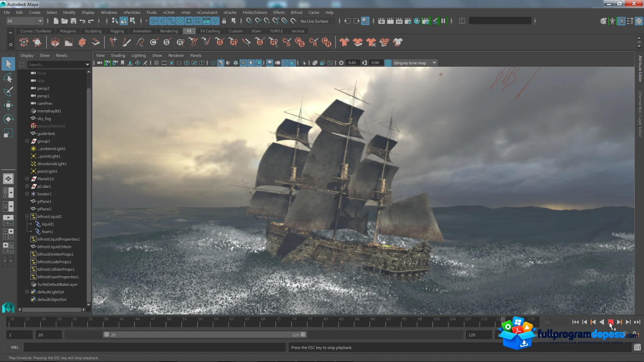The height and width of the screenshot is (362, 644).
Task: Expand the Plane016 node
Action: (x=27, y=179)
